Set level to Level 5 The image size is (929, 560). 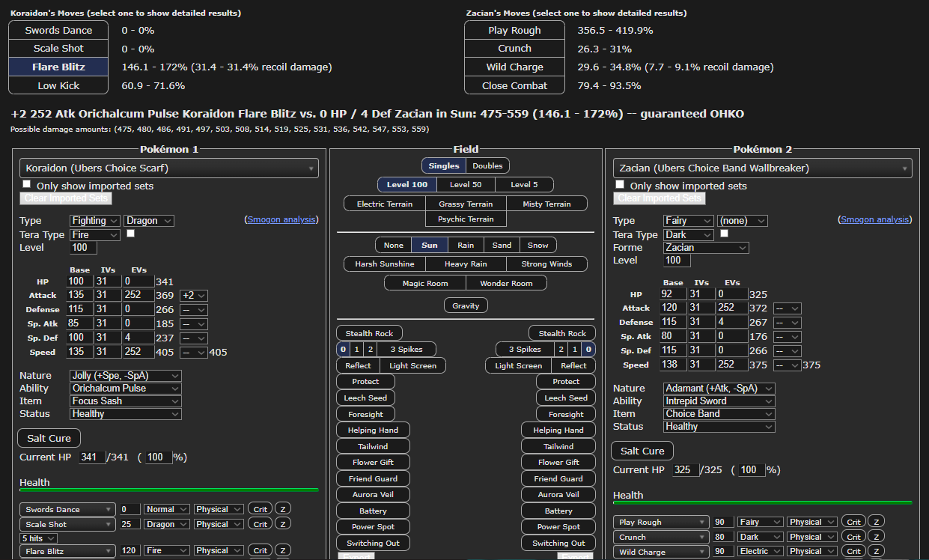[523, 185]
